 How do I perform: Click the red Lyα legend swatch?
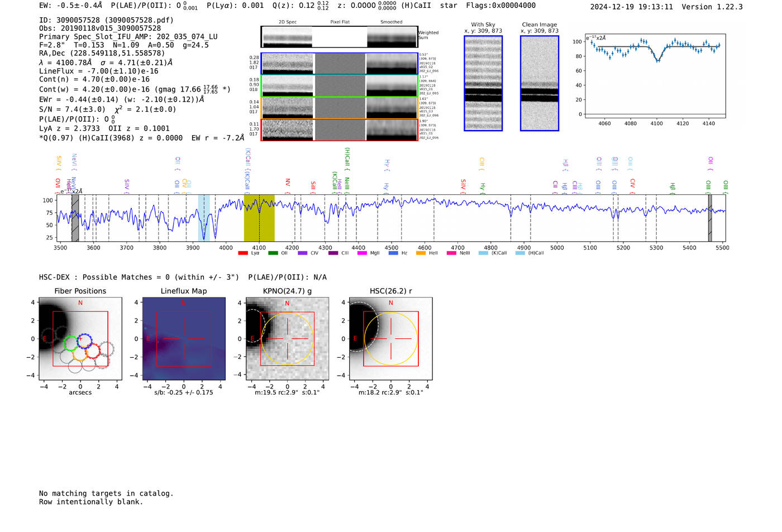pos(242,253)
